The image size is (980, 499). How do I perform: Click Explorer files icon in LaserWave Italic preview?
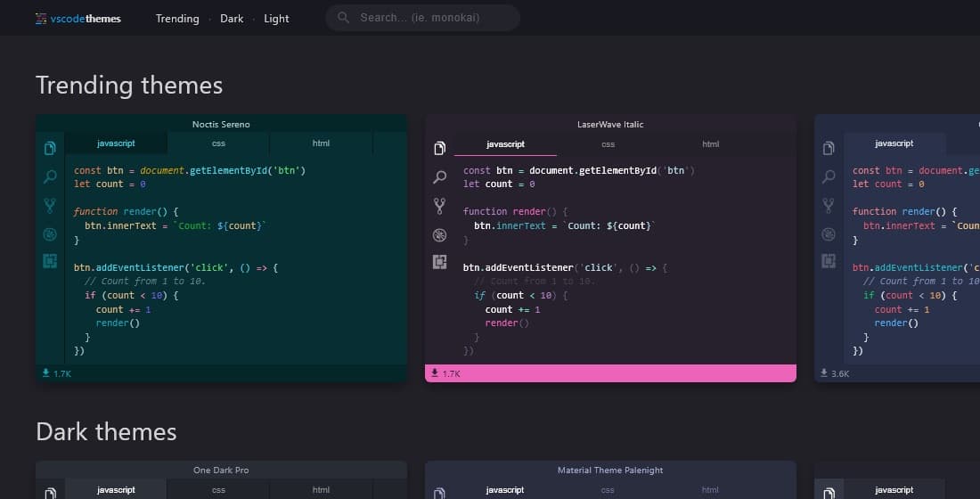click(x=439, y=149)
